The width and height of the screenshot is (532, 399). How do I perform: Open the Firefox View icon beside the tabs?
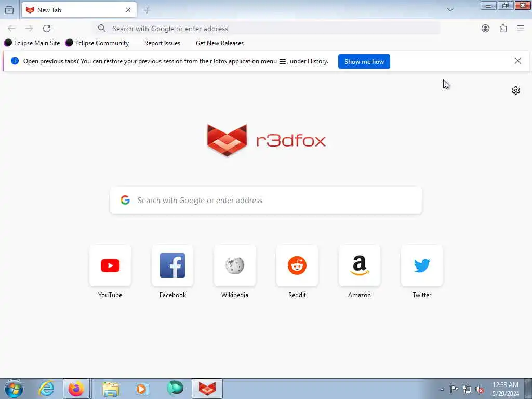9,10
